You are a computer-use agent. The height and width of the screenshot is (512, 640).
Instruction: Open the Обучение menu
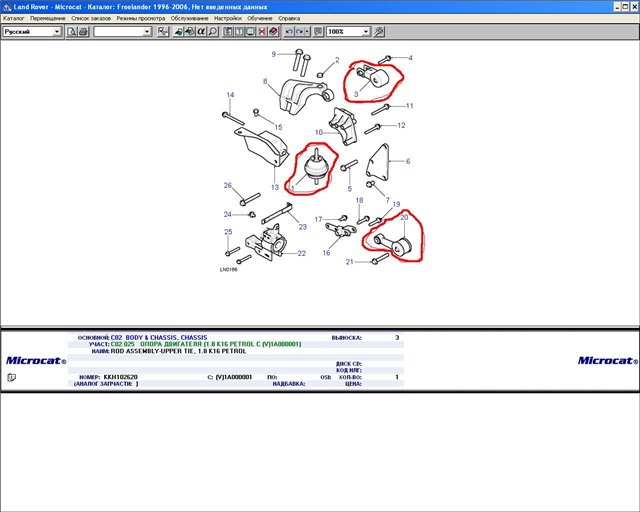(x=260, y=18)
